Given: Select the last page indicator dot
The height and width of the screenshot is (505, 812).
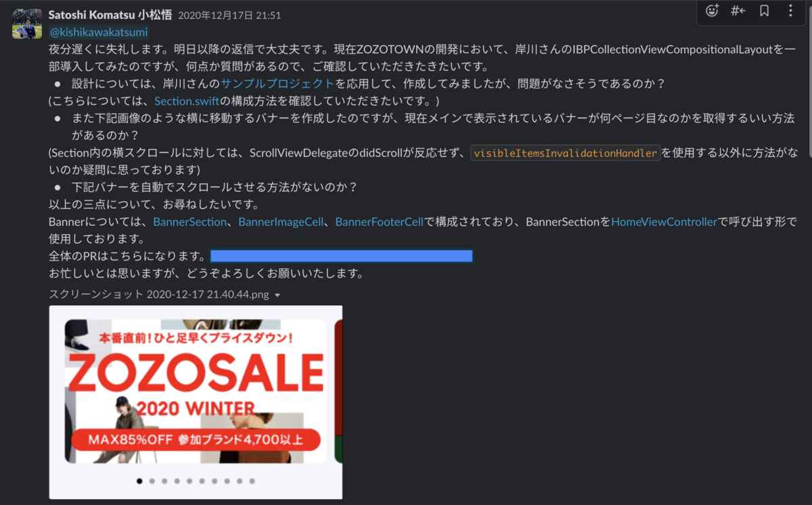Looking at the screenshot, I should 252,481.
